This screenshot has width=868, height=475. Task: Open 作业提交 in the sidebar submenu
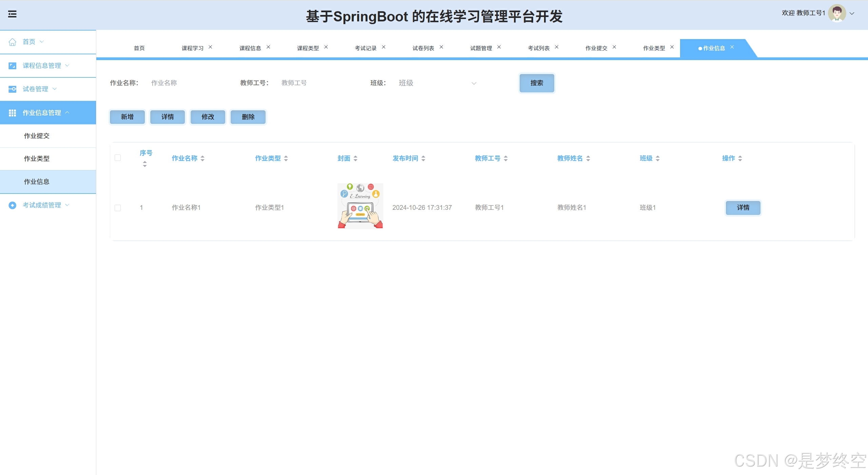(37, 136)
